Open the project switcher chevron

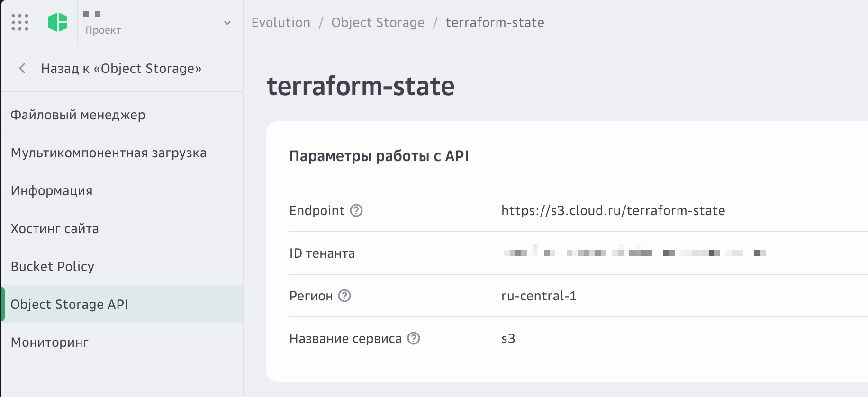(x=226, y=22)
